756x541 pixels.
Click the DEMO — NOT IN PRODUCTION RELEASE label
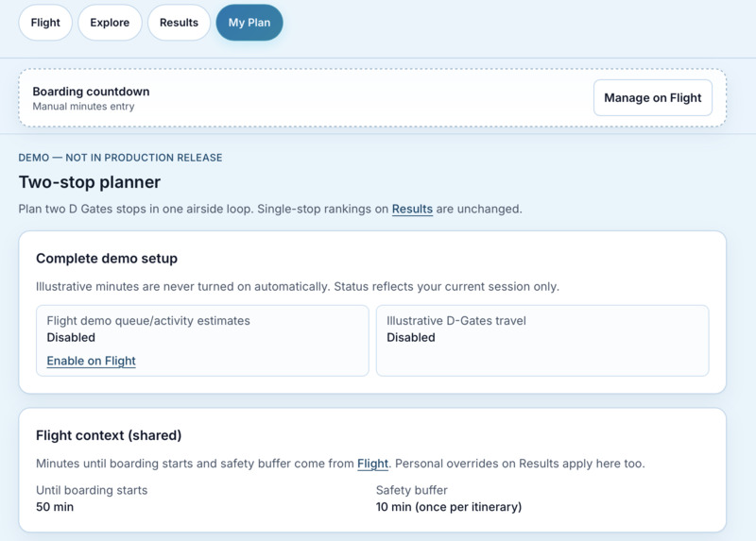121,158
